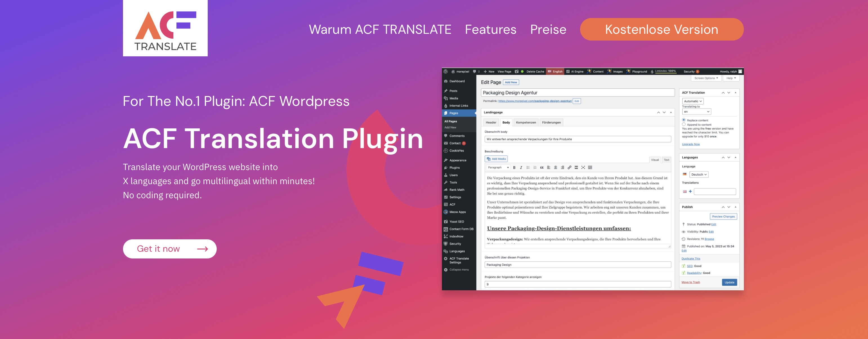Click the Kostenlose Version button
Screen dimensions: 868x339
click(x=661, y=29)
